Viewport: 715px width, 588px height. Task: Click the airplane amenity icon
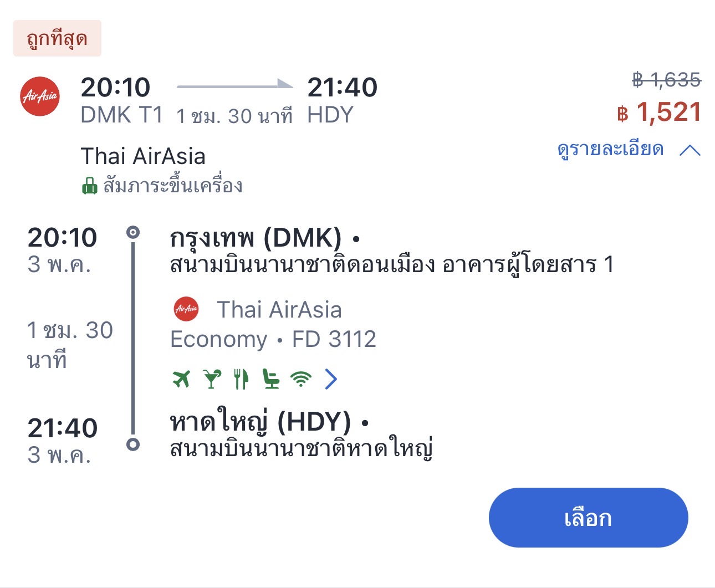[x=181, y=379]
